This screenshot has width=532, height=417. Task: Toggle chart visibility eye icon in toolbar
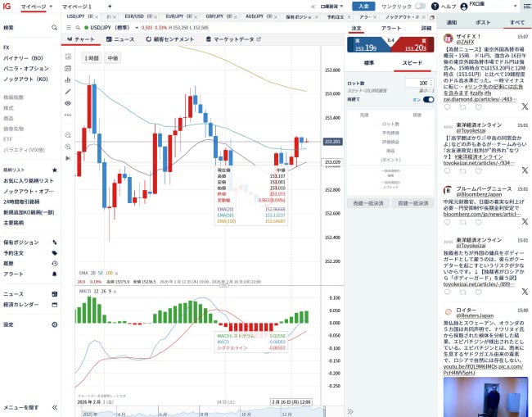click(x=68, y=103)
